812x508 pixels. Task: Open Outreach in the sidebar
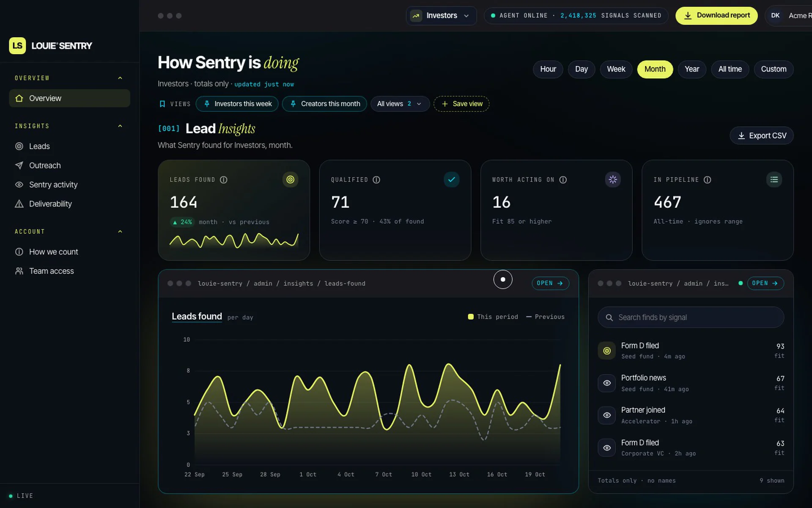coord(69,166)
